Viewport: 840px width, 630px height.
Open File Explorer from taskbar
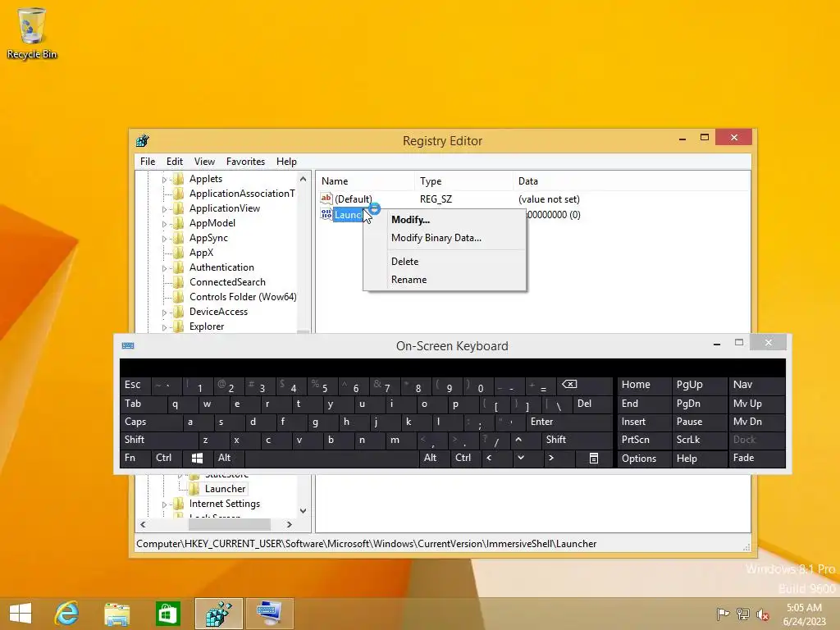click(116, 614)
